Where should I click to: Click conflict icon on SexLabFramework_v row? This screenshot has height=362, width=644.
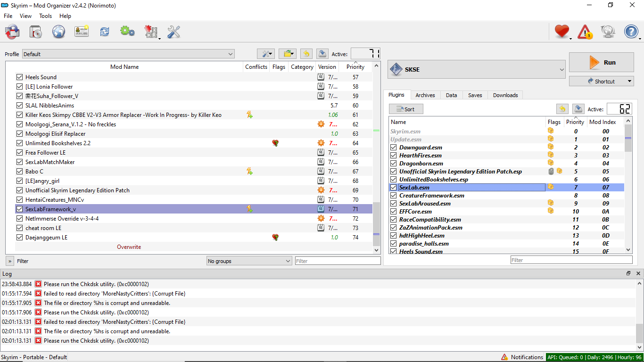[249, 209]
